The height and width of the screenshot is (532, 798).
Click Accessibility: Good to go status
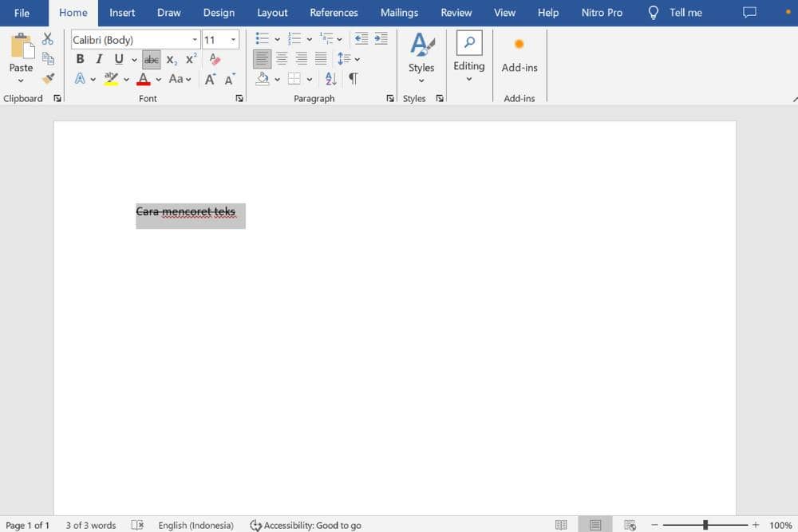306,525
